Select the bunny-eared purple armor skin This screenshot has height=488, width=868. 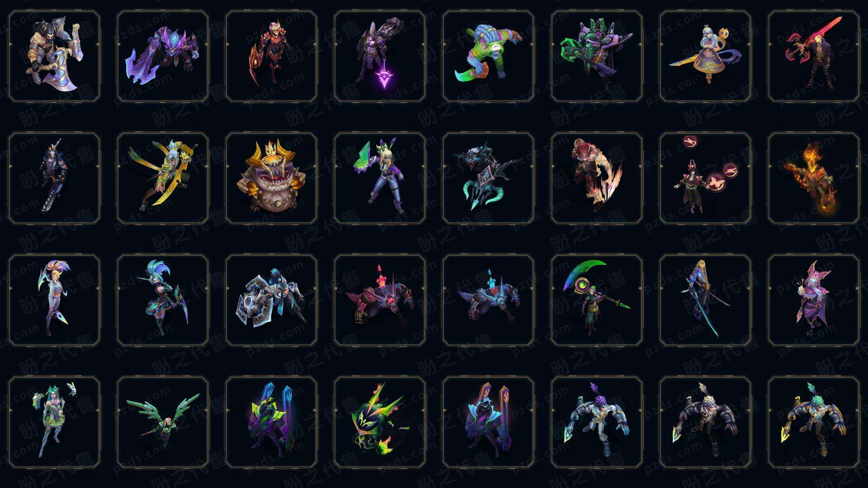380,178
